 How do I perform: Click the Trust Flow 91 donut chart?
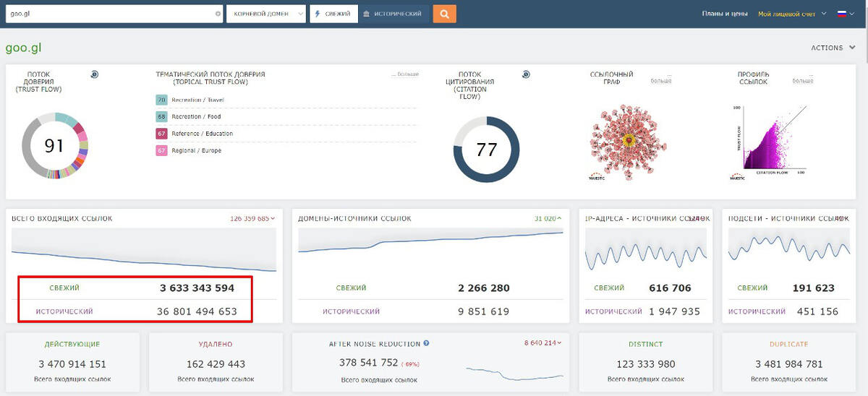[x=54, y=146]
